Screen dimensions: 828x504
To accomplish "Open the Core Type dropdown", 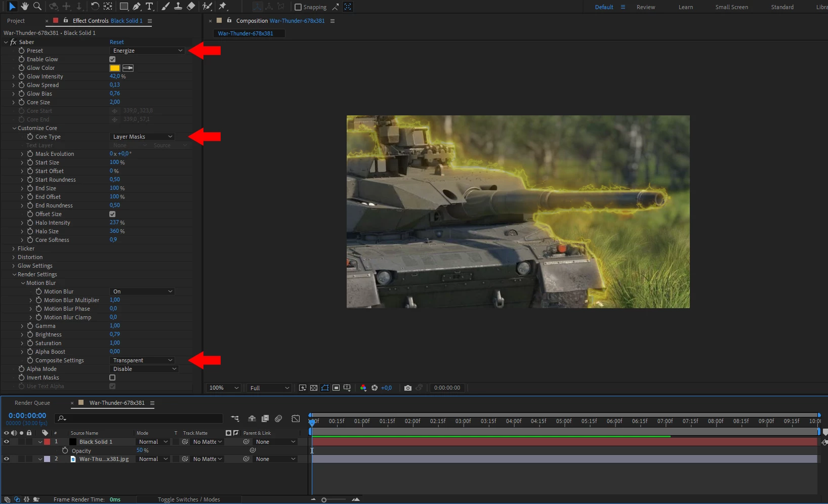I will point(142,137).
